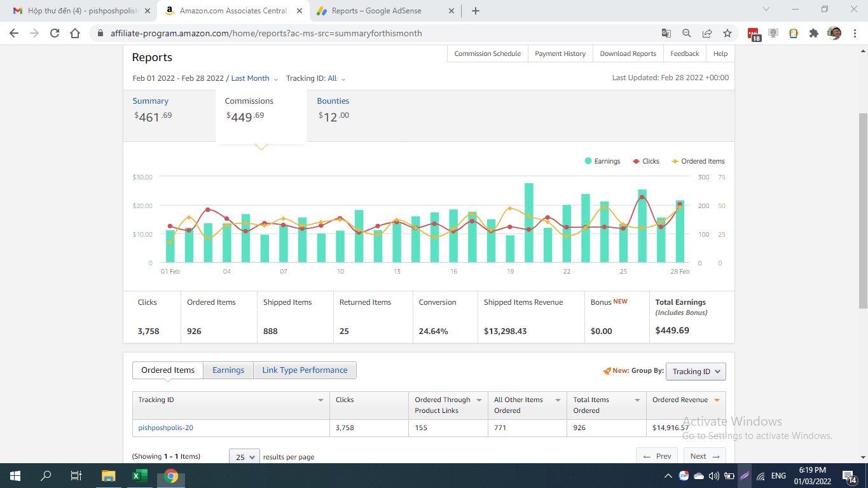Screen dimensions: 868x488
Task: Go to the Next results page
Action: [x=705, y=456]
